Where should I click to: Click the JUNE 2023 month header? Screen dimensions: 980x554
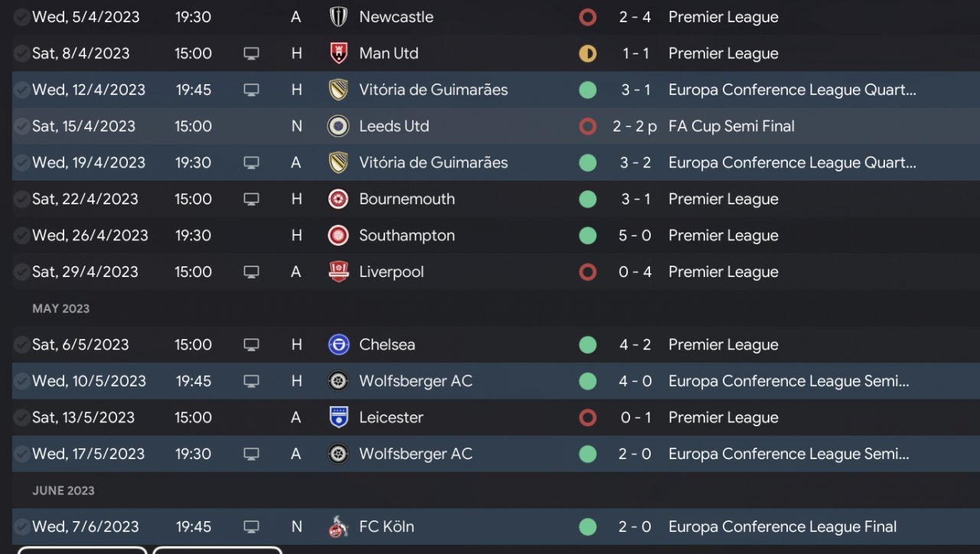click(64, 490)
